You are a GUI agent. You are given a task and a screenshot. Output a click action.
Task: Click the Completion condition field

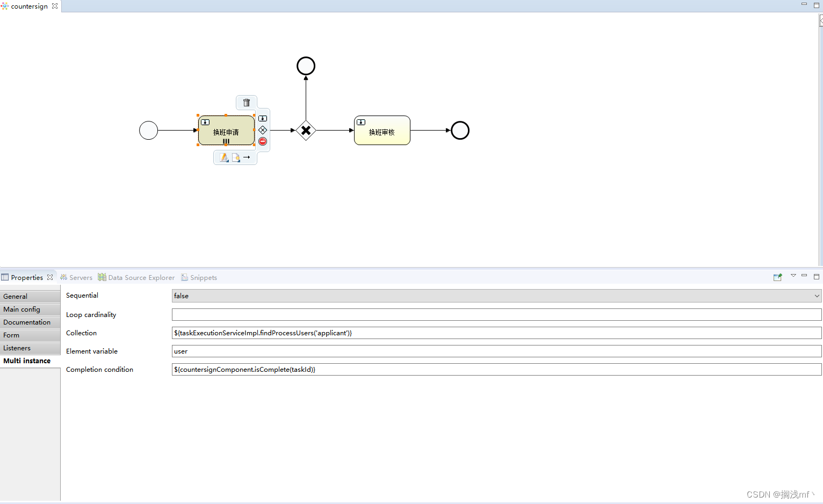point(497,369)
